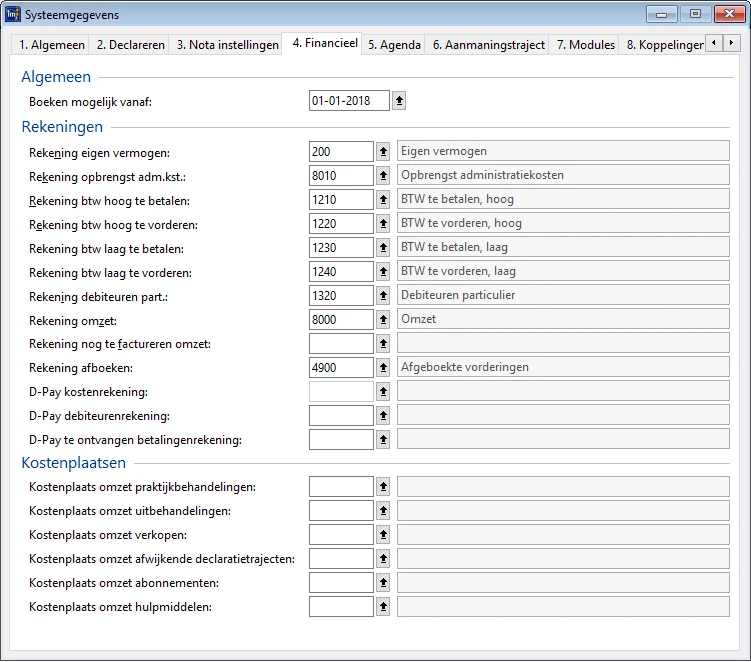Viewport: 751px width, 662px height.
Task: Click lookup arrow for Rekening debiteuren part.
Action: (382, 295)
